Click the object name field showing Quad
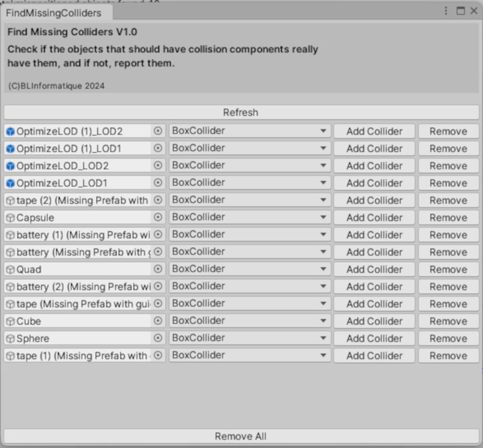 click(78, 269)
